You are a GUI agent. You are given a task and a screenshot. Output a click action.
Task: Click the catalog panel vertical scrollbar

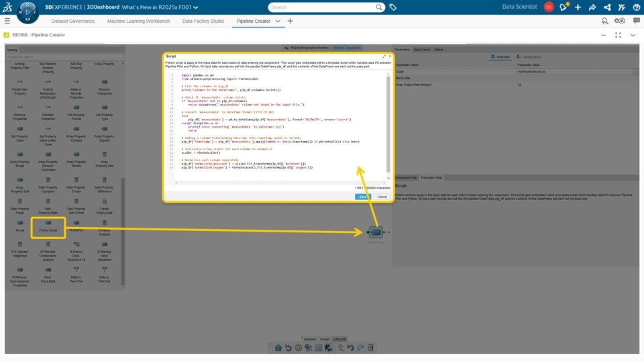pos(122,230)
